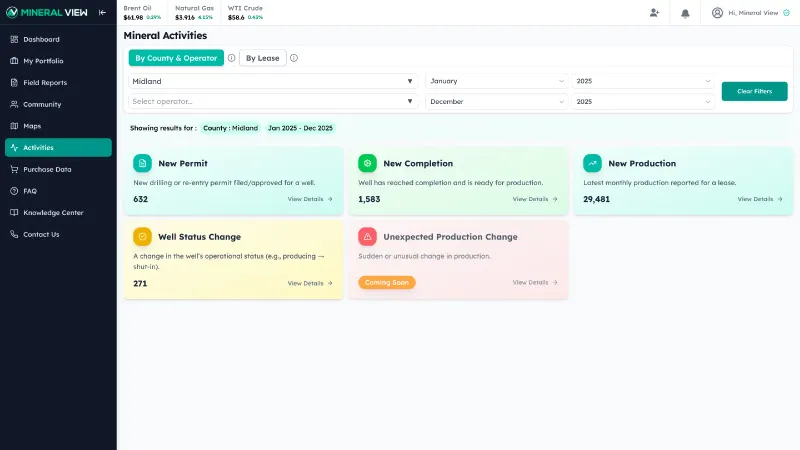800x450 pixels.
Task: Click the New Production chart icon
Action: tap(592, 163)
